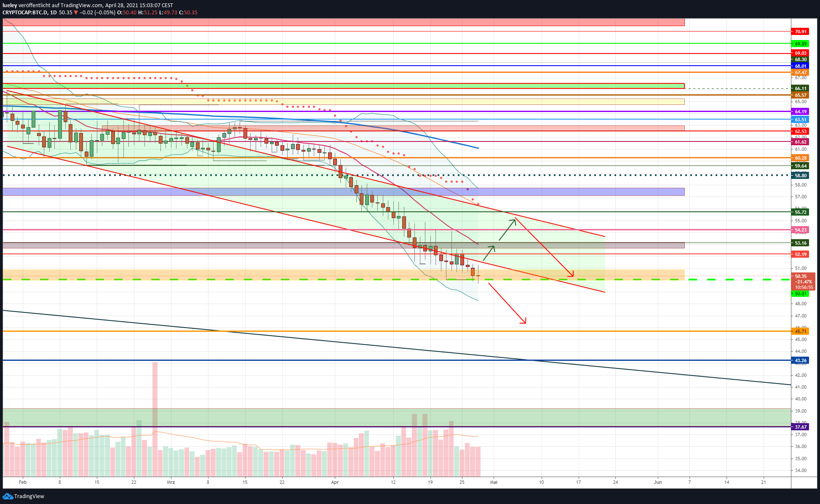Click the tallest pink volume bar
The image size is (820, 504).
click(155, 419)
